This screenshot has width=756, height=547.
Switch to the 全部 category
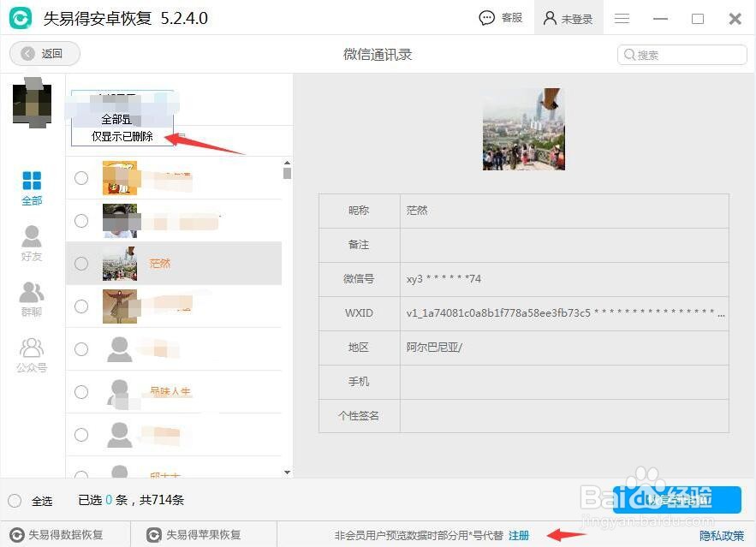click(x=32, y=188)
